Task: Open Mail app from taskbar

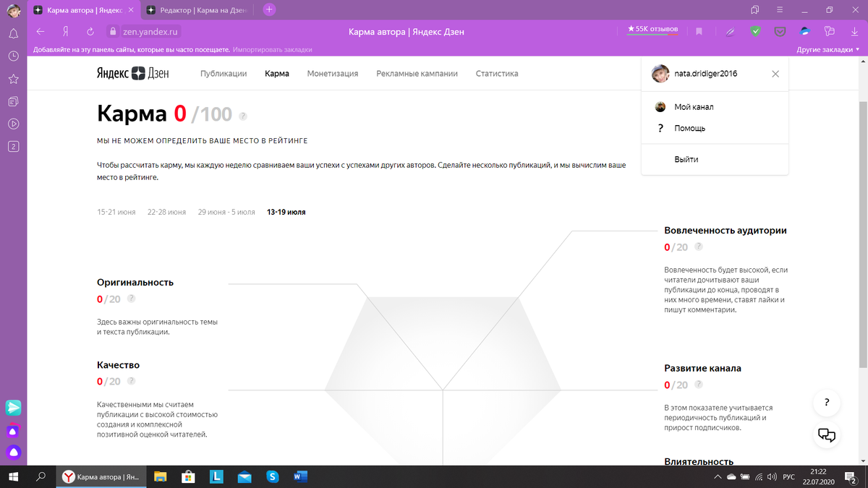Action: (244, 476)
